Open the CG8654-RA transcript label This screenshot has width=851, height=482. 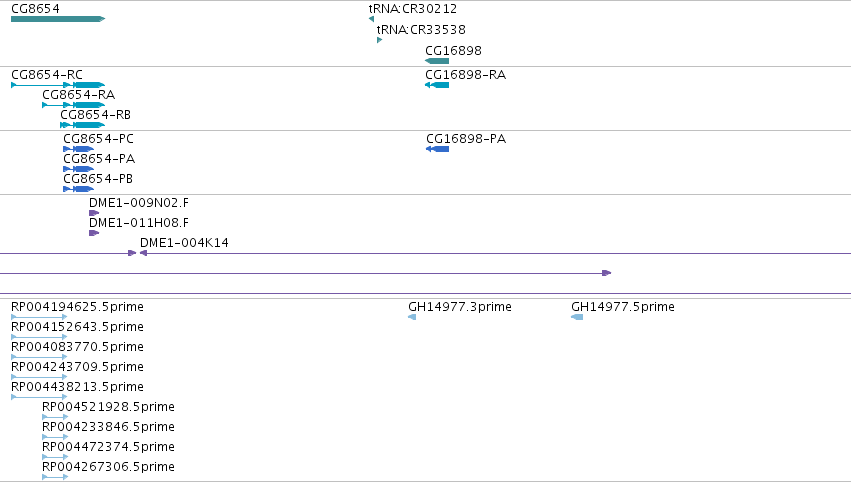tap(78, 94)
